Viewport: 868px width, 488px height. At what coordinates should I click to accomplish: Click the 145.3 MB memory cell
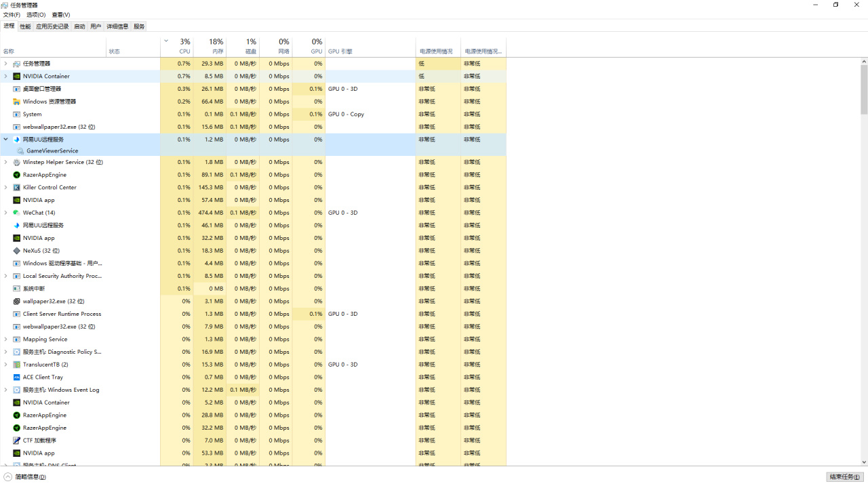(210, 187)
